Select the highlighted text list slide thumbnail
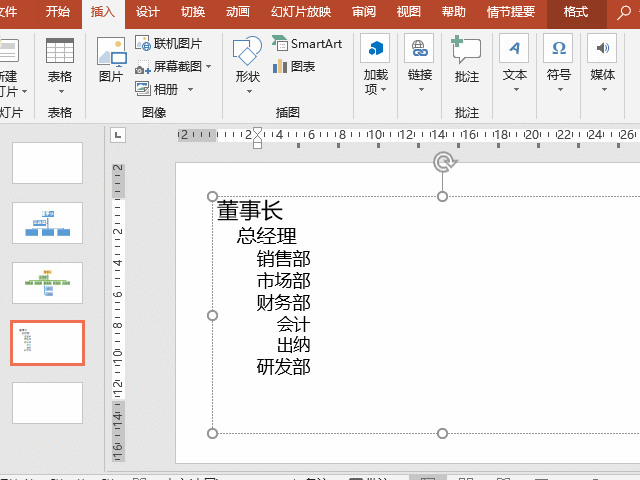Screen dimensions: 640x480 (x=47, y=343)
